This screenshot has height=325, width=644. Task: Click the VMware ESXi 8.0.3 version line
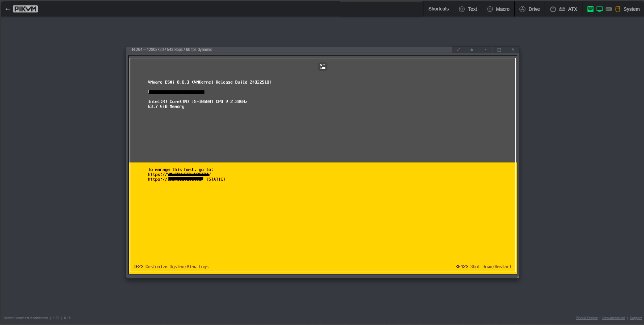[x=210, y=82]
